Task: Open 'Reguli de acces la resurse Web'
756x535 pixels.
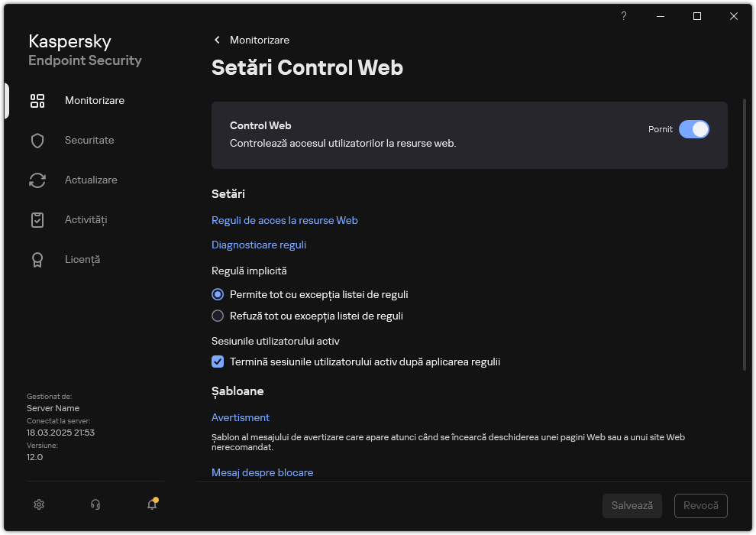Action: coord(284,220)
